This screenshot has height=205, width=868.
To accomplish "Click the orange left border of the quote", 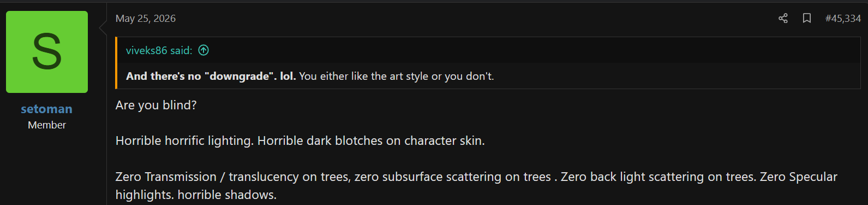I will [x=116, y=63].
